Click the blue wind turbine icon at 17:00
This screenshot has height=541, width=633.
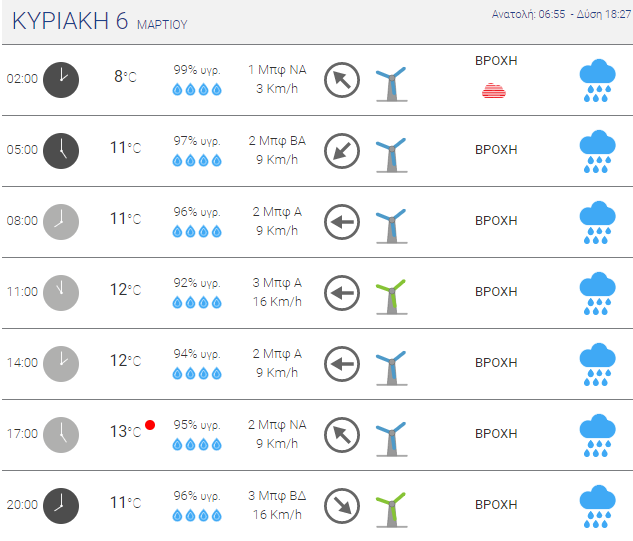(x=391, y=439)
